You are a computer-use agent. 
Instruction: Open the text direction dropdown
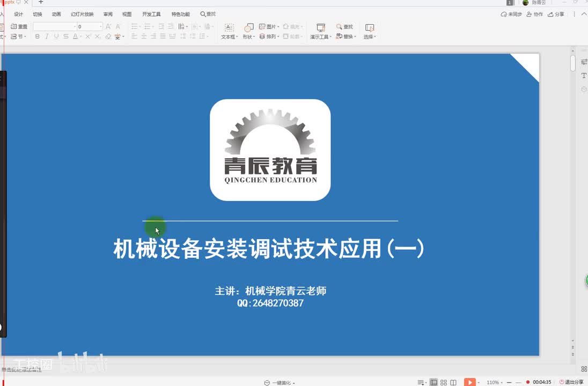click(182, 27)
